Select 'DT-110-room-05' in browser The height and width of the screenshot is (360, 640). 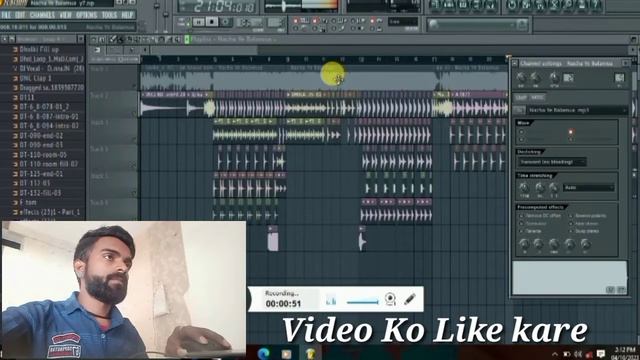43,155
